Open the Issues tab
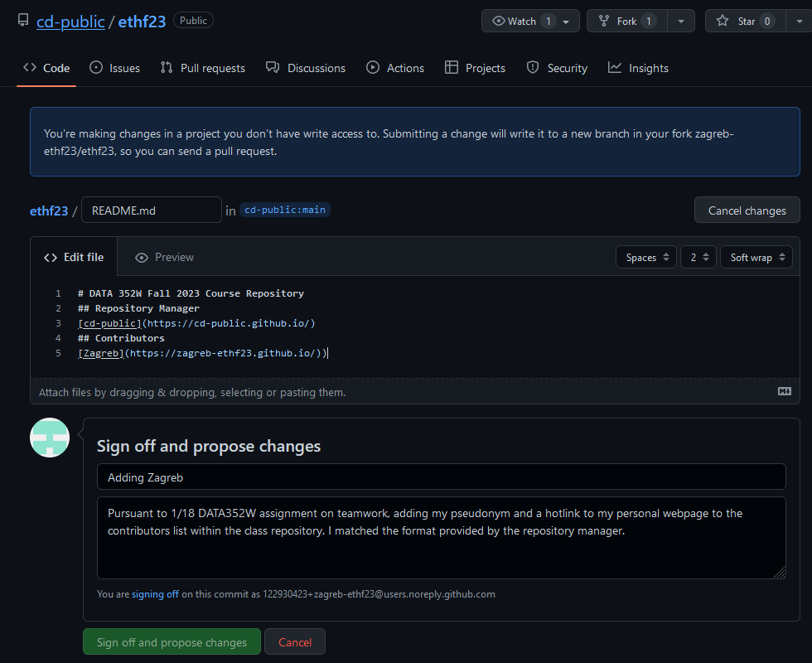The image size is (812, 663). (114, 68)
